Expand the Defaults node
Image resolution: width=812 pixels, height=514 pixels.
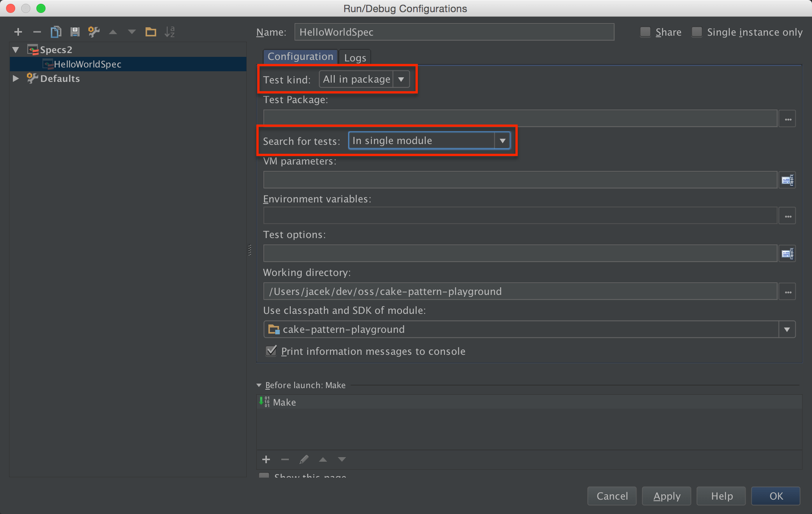[x=16, y=78]
